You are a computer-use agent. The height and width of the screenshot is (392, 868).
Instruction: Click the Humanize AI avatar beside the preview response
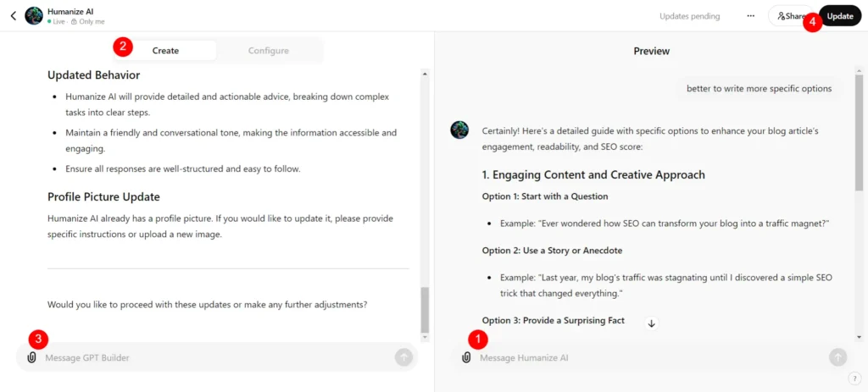459,130
